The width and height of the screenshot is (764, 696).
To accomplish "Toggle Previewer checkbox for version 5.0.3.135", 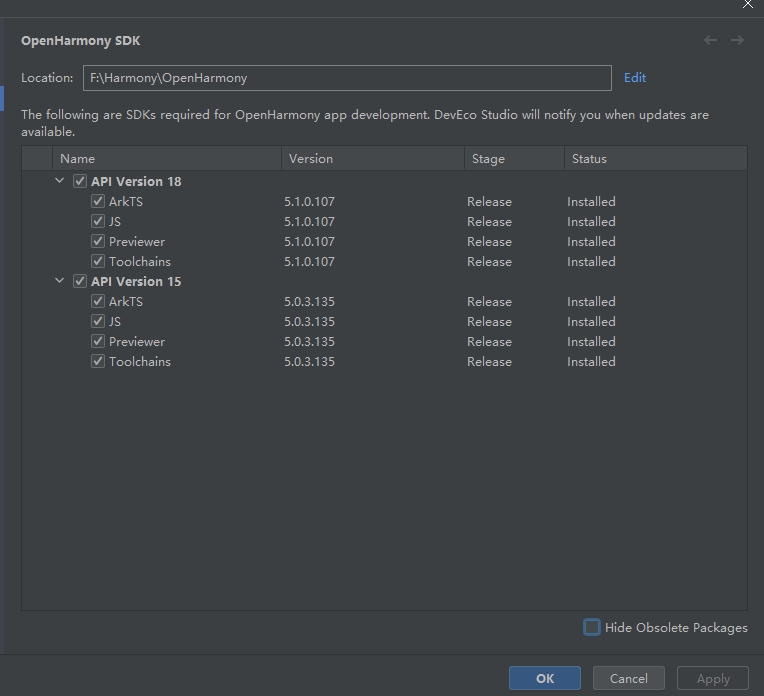I will click(x=98, y=341).
